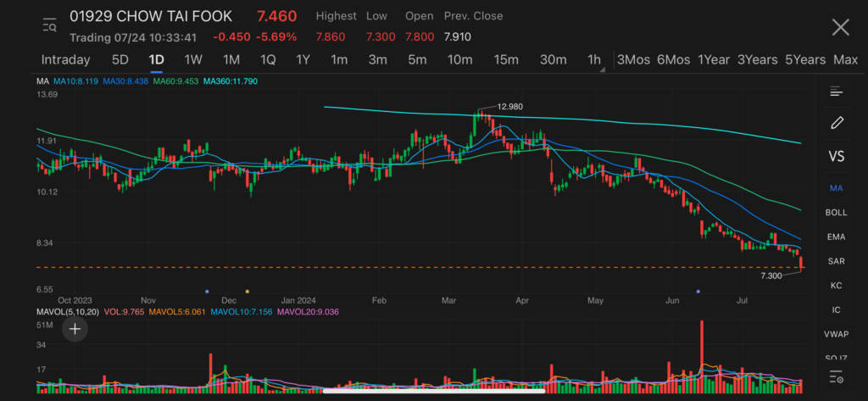
Task: Switch to the 1Q quarterly tab
Action: (268, 60)
